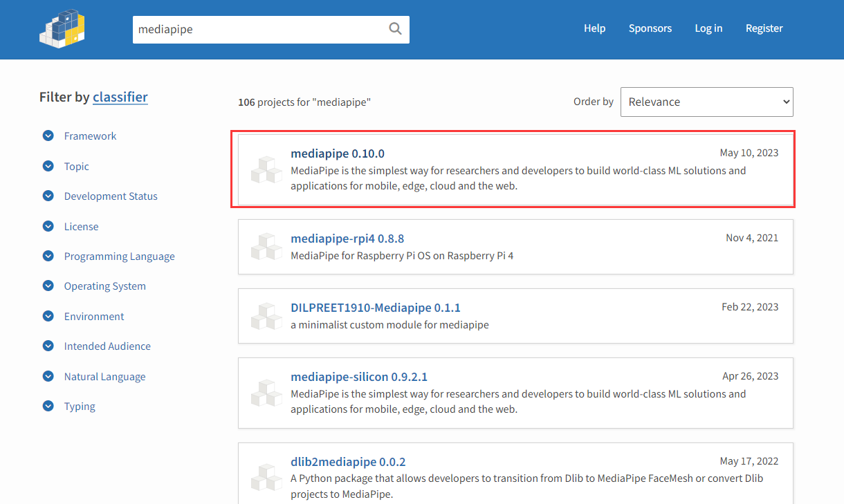Click the Log in link
The width and height of the screenshot is (844, 504).
click(x=708, y=28)
